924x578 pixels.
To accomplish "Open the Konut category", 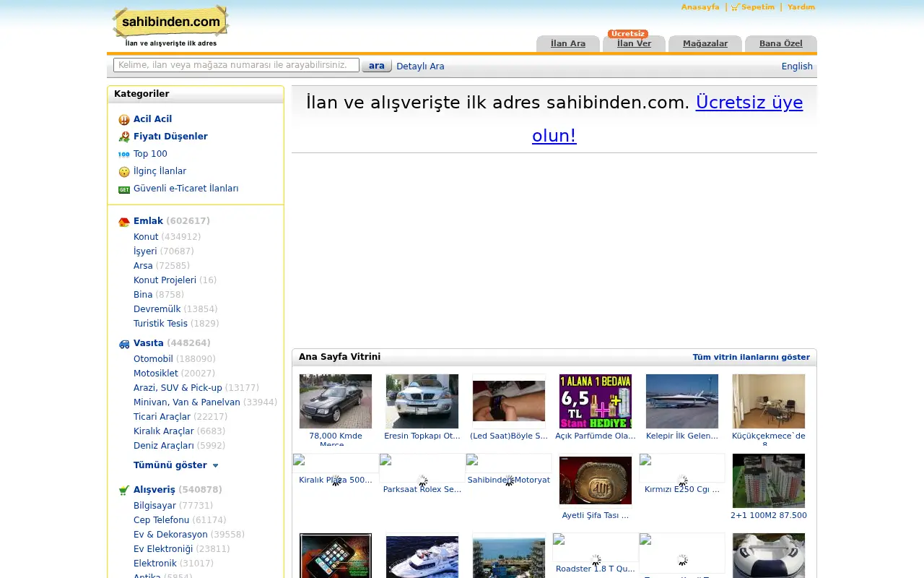I will point(146,237).
